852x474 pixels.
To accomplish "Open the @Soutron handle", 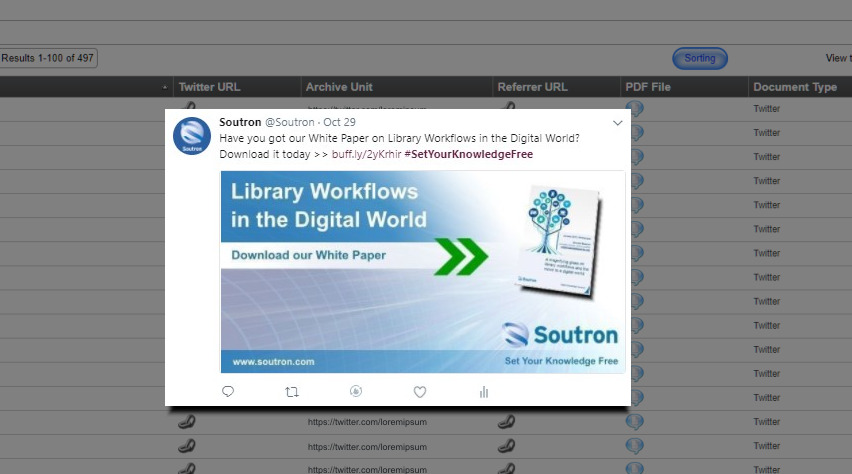I will (290, 122).
